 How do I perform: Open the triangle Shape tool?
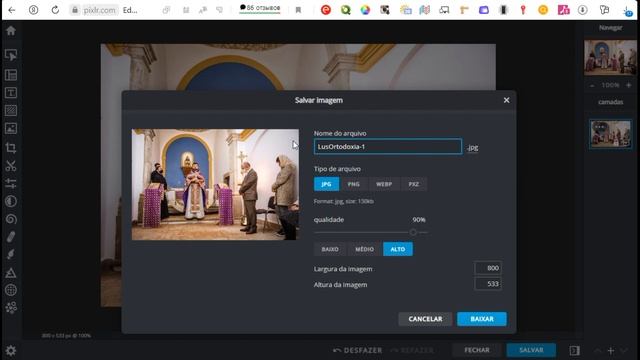pyautogui.click(x=11, y=272)
